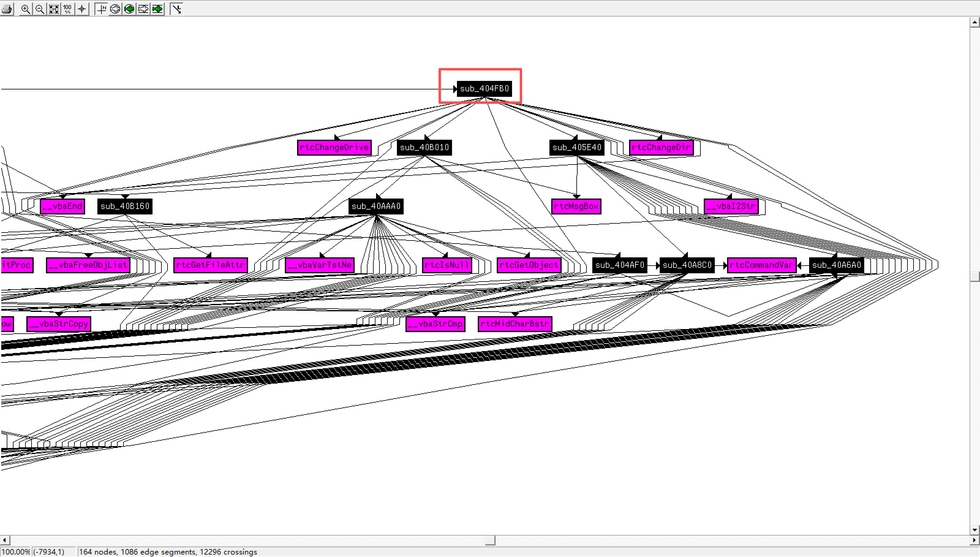Viewport: 980px width, 557px height.
Task: Select the sub_40AAA0 node
Action: [x=376, y=207]
